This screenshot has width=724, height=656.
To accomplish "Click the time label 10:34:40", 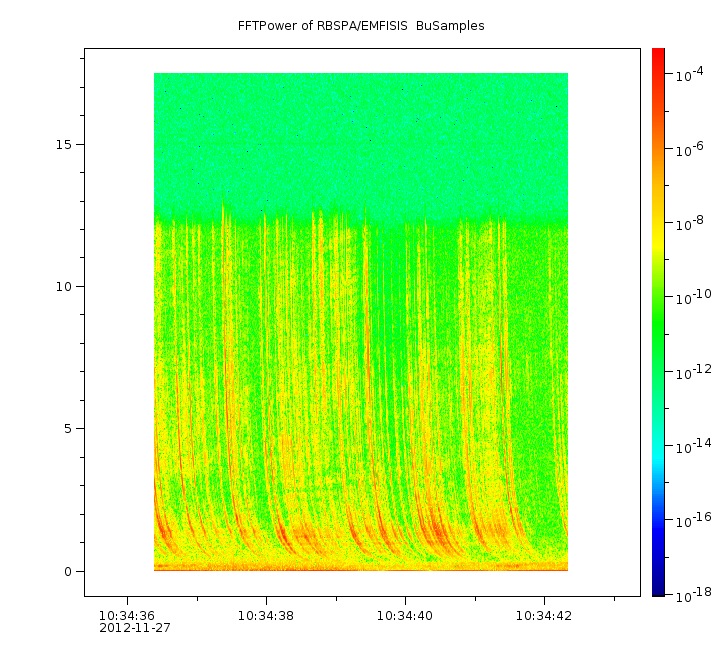I will point(405,616).
